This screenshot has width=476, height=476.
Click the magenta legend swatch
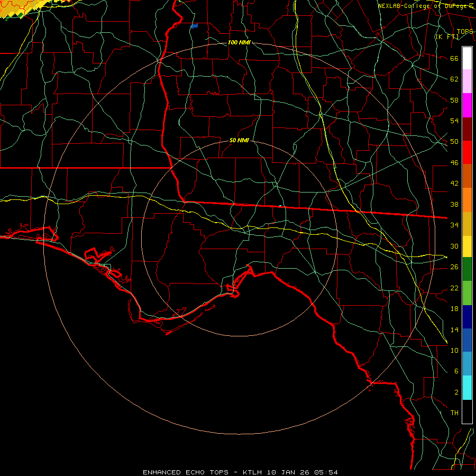coord(467,105)
